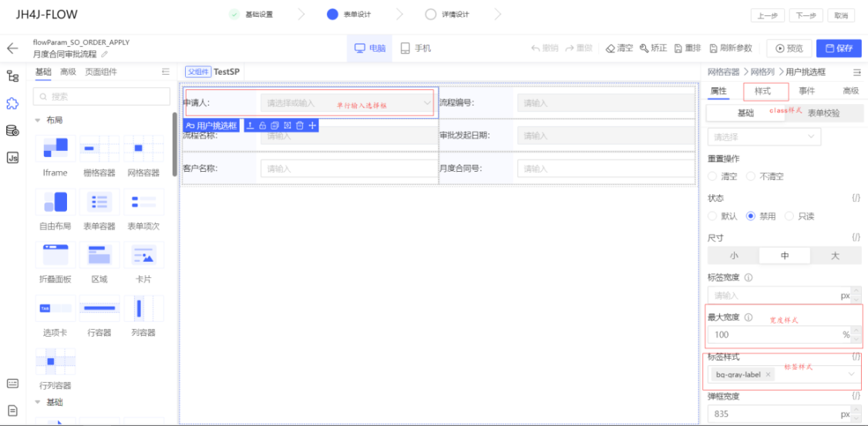Copy the selected user picker component

(x=274, y=126)
